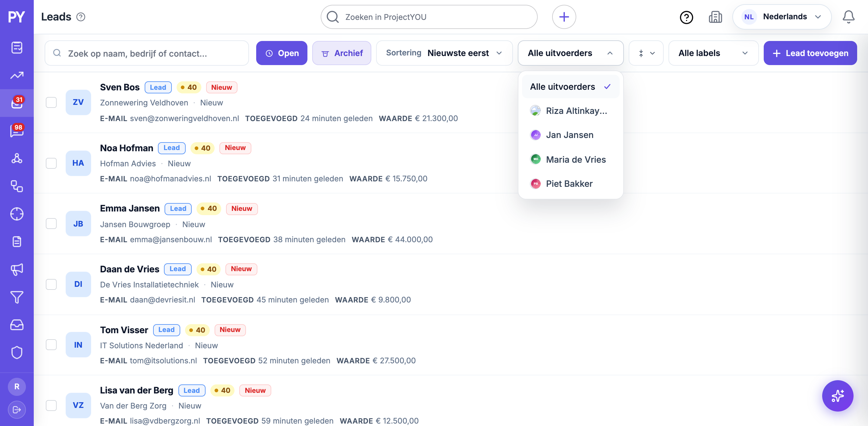Click the global plus add button

coord(564,17)
